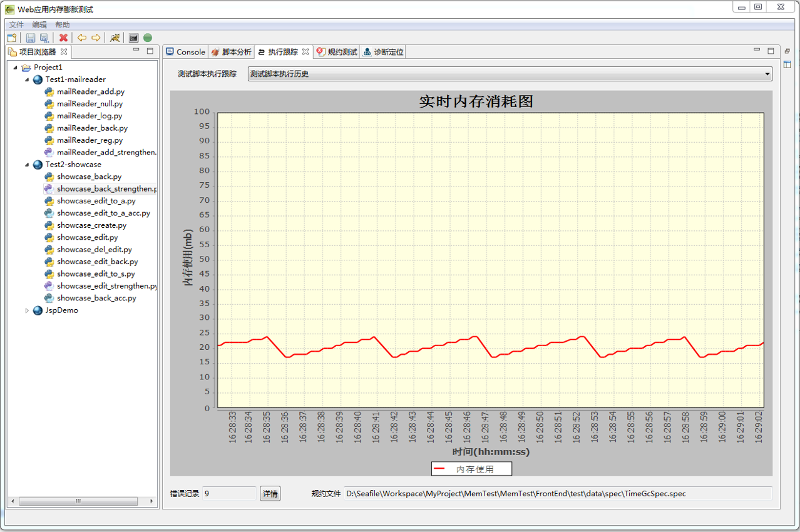Viewport: 800px width, 532px height.
Task: Click the 详情 button
Action: click(270, 494)
